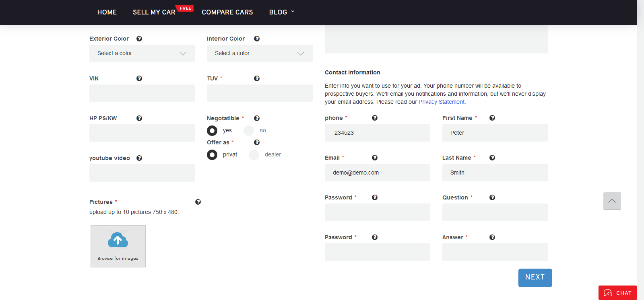
Task: Go to SELL MY CAR page
Action: pos(154,12)
